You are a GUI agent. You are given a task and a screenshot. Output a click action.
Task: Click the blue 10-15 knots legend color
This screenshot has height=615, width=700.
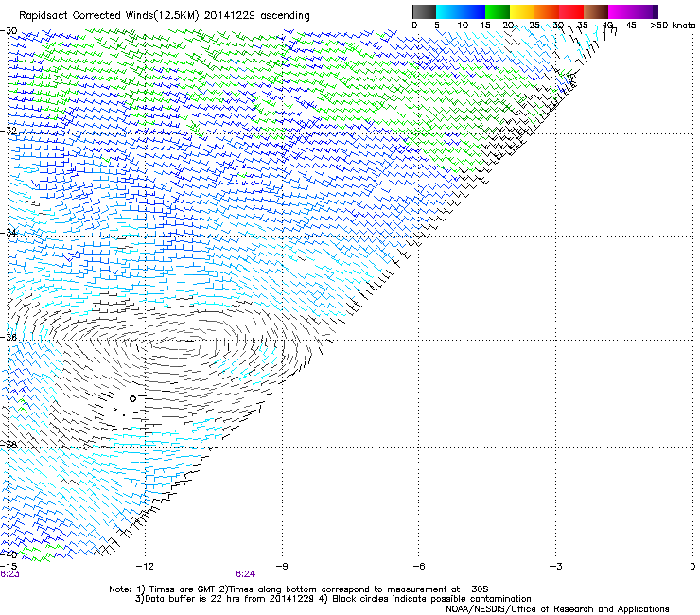473,11
